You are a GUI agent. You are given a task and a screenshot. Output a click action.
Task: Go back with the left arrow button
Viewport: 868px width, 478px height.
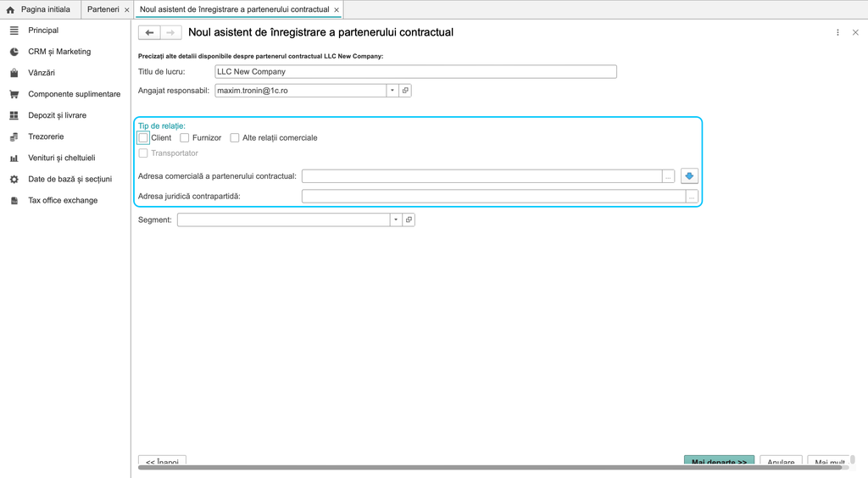point(149,33)
